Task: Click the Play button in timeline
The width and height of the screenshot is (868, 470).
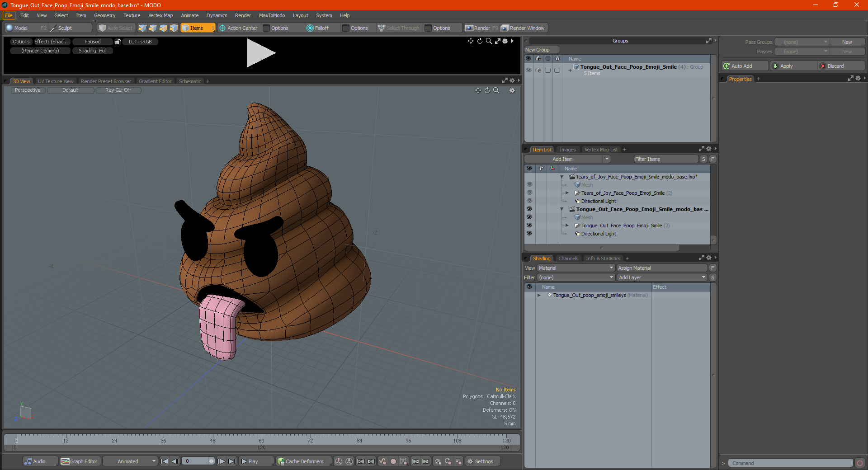Action: pyautogui.click(x=256, y=461)
